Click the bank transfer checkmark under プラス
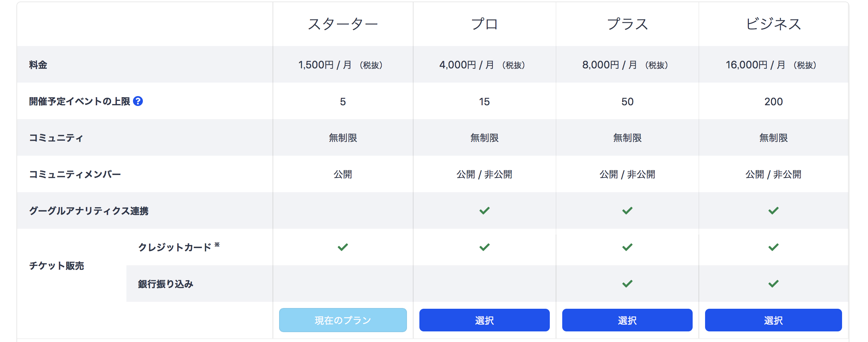This screenshot has width=868, height=342. click(627, 284)
